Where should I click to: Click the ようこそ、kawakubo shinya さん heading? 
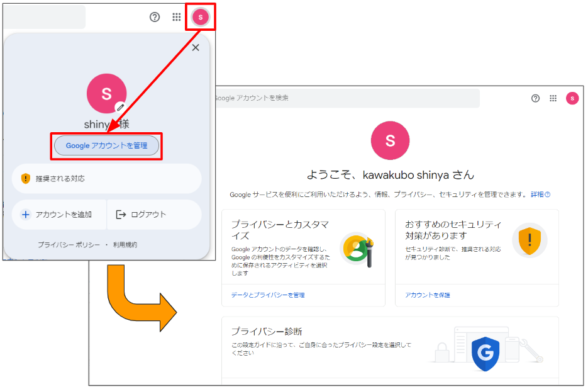coord(390,175)
